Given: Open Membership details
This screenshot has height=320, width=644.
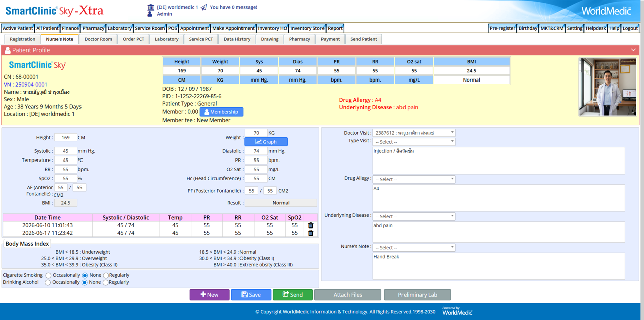Looking at the screenshot, I should tap(221, 112).
